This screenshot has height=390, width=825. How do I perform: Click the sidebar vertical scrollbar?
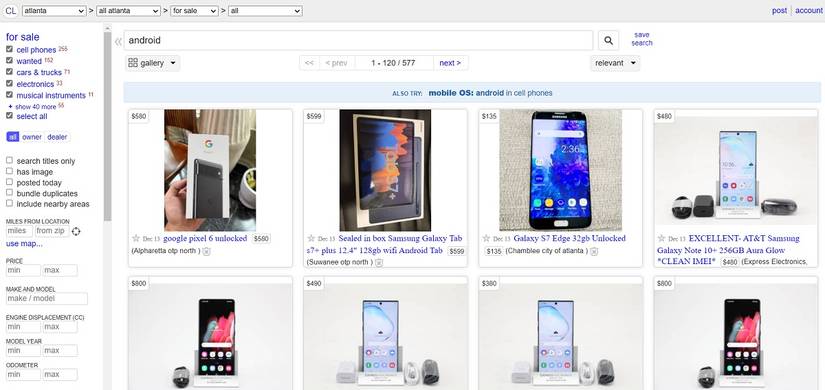tap(108, 126)
